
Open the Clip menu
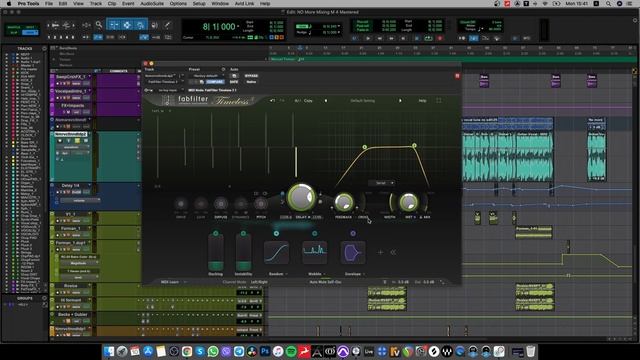(112, 4)
